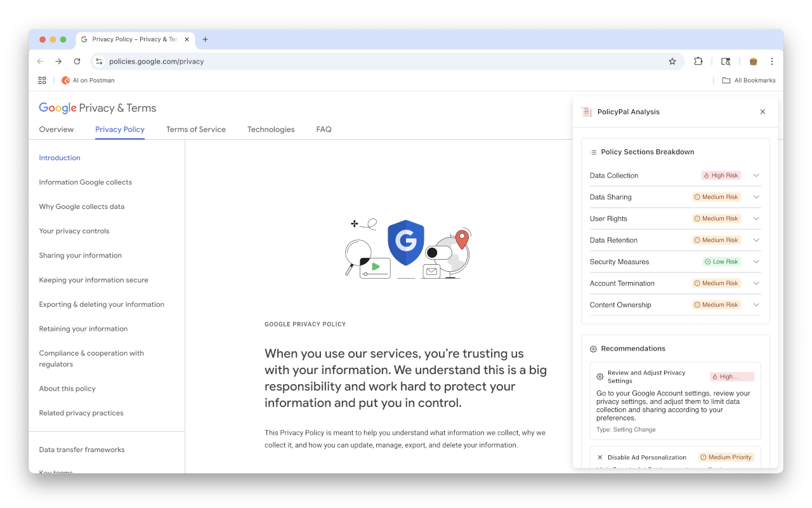Screen dimensions: 812x508
Task: Go to Why Google collects data
Action: (x=82, y=207)
